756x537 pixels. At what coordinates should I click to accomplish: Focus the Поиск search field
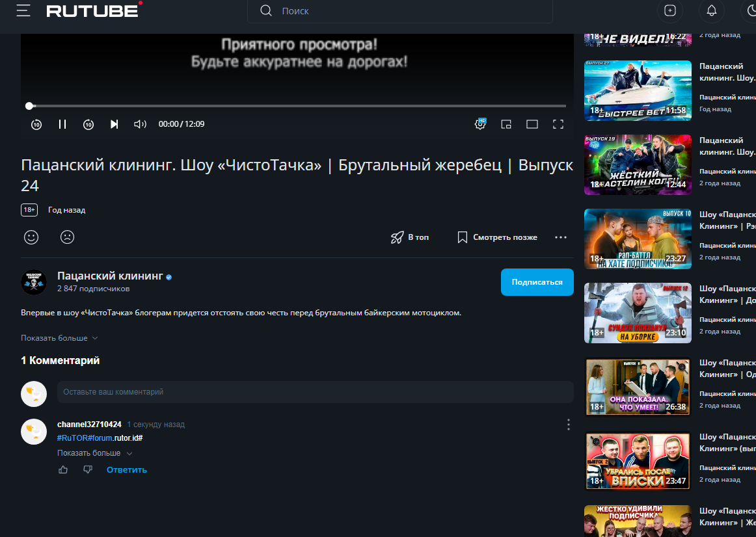(x=399, y=11)
